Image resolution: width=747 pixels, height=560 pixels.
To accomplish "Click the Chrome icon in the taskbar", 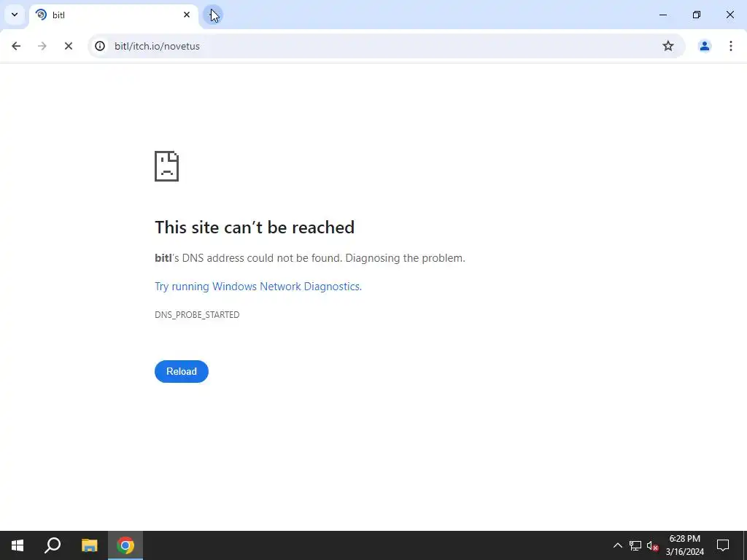I will pyautogui.click(x=125, y=545).
